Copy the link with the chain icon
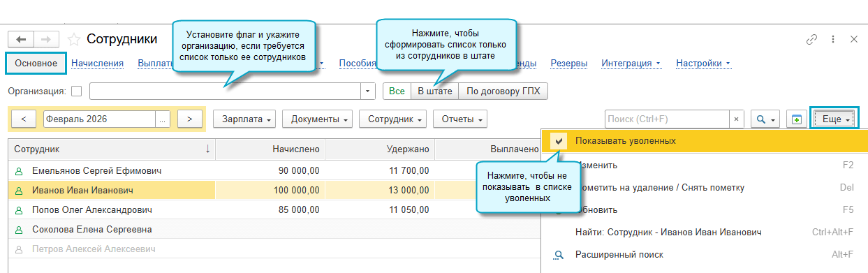Screen dimensions: 868x273 point(811,39)
